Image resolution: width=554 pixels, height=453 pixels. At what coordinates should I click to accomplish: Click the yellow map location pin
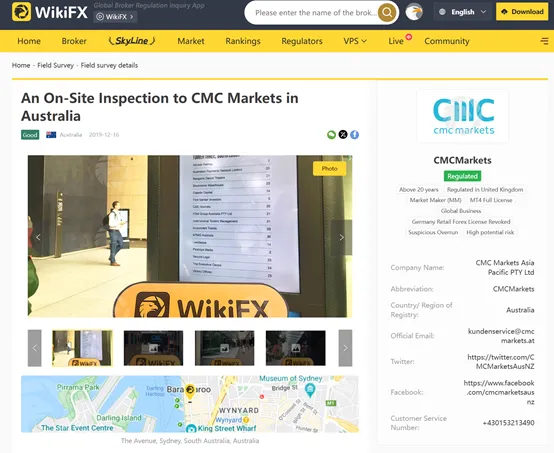coord(190,391)
